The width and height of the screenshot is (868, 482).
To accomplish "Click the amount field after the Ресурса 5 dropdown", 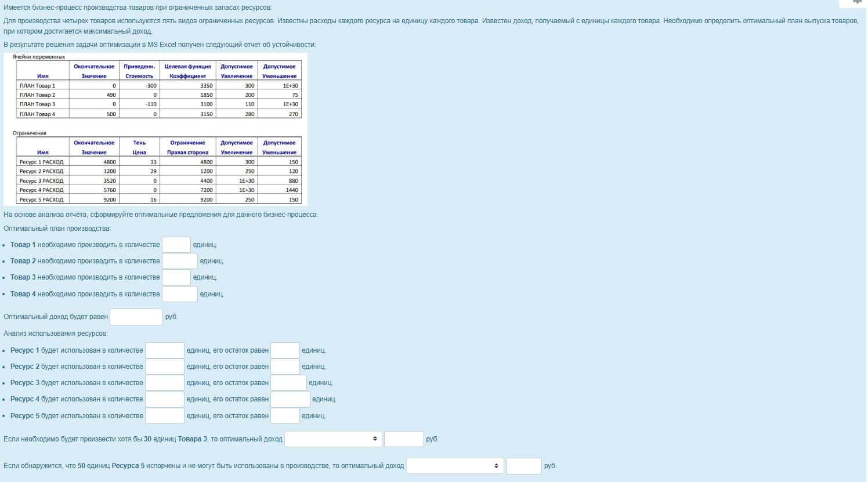I will [x=524, y=466].
